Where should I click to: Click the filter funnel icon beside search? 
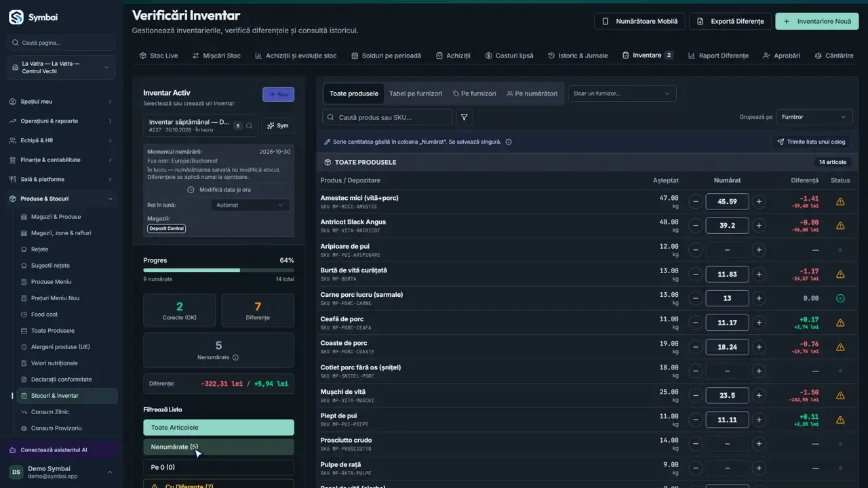pyautogui.click(x=465, y=117)
